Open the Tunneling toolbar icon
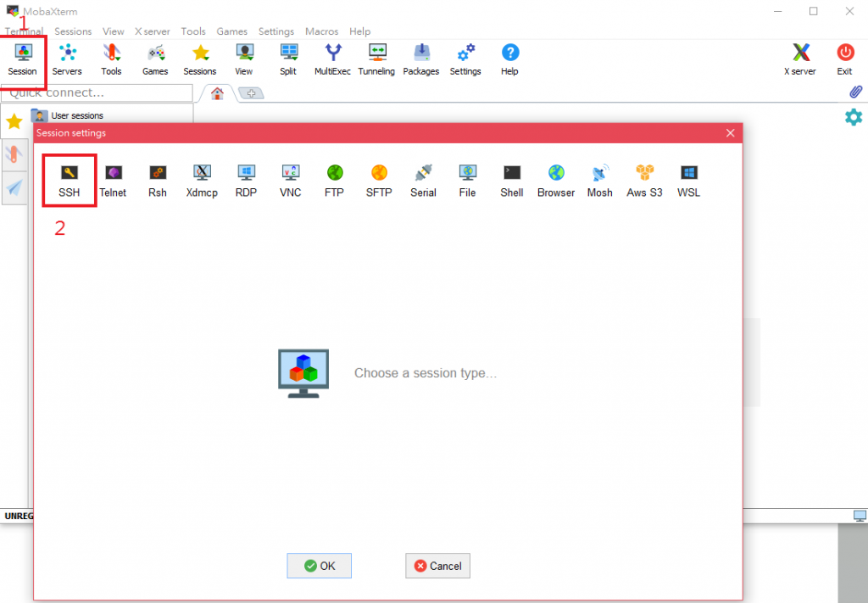This screenshot has height=603, width=868. click(377, 60)
